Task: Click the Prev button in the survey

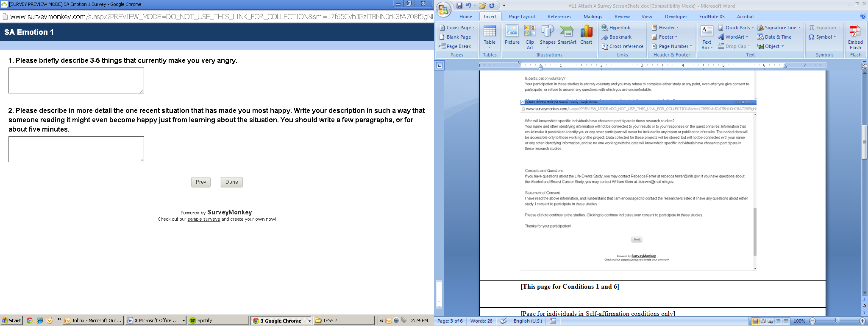Action: (x=201, y=182)
